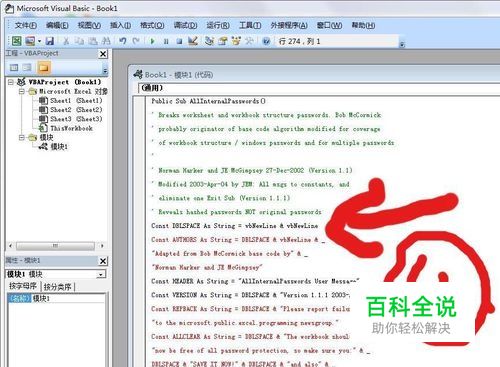Collapse the Microsoft Excel 对象 folder
Image resolution: width=500 pixels, height=367 pixels.
(x=22, y=91)
